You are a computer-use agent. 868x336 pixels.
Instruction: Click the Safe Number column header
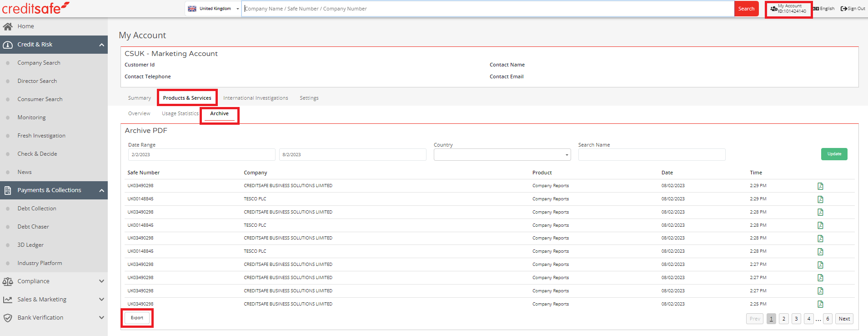coord(144,173)
